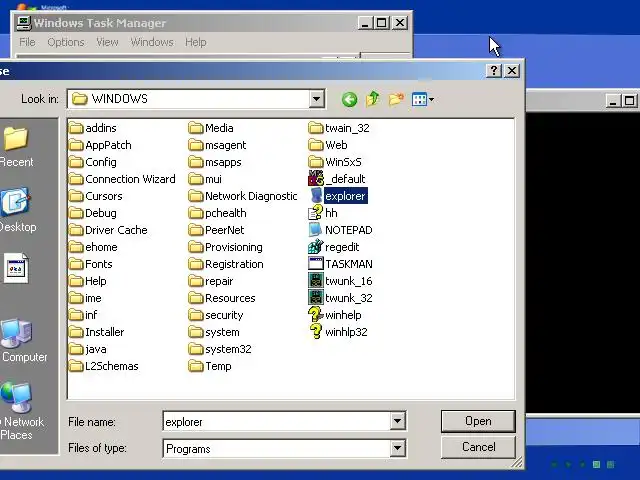Select the twain_32 folder
This screenshot has width=640, height=480.
point(339,128)
